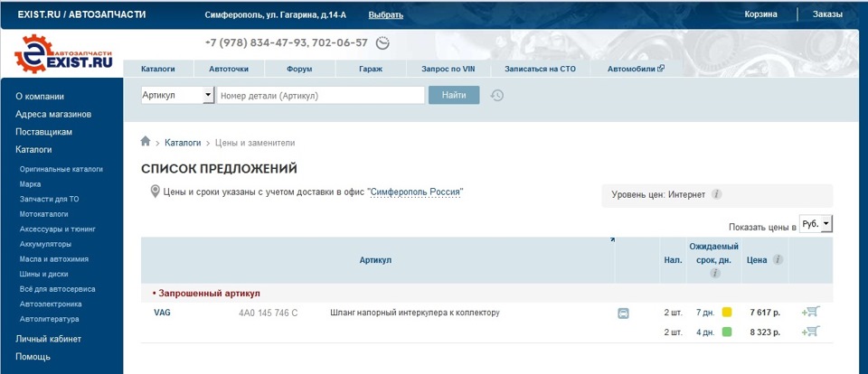Open Адреса магазинов in sidebar
The image size is (868, 374).
click(53, 114)
